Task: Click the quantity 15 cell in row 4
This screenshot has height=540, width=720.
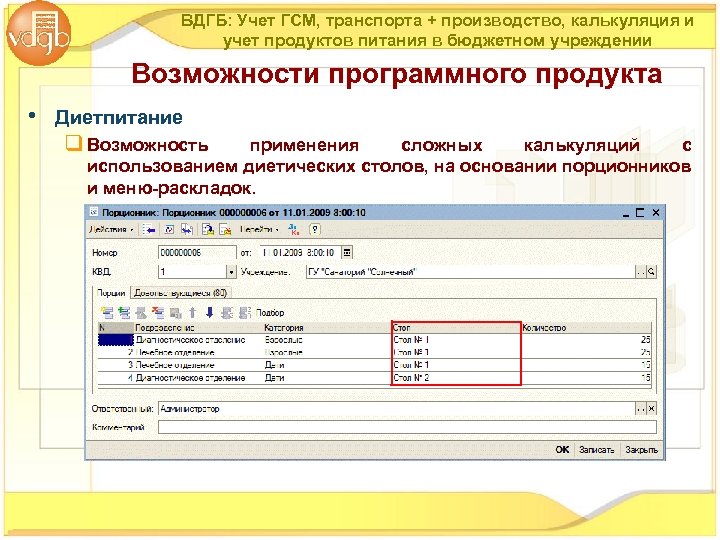Action: (586, 377)
